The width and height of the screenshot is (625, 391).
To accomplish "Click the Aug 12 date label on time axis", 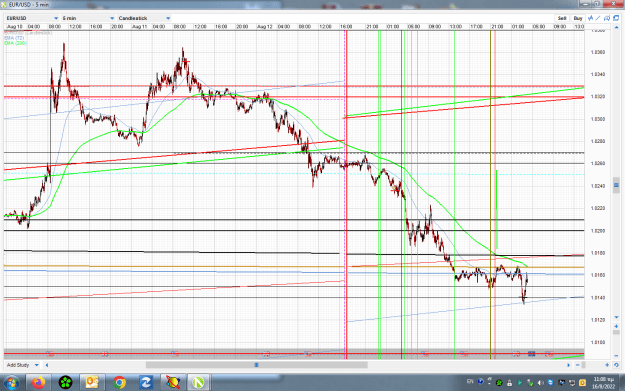I will [265, 27].
